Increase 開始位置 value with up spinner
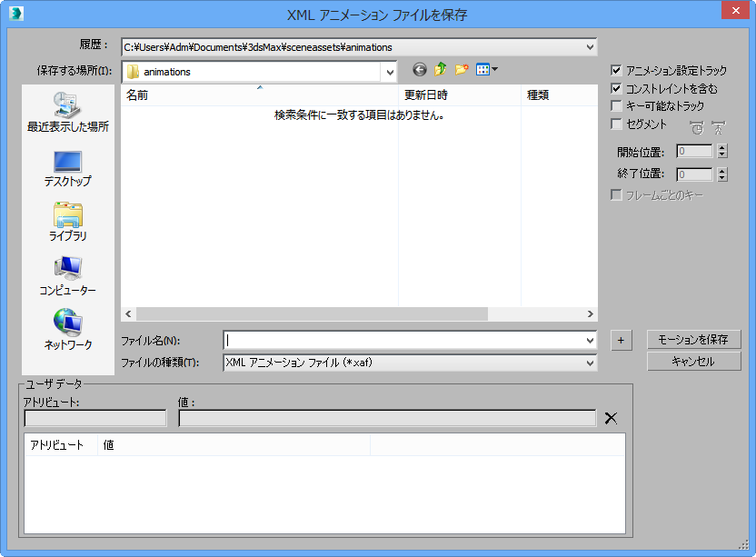The width and height of the screenshot is (756, 557). (721, 148)
